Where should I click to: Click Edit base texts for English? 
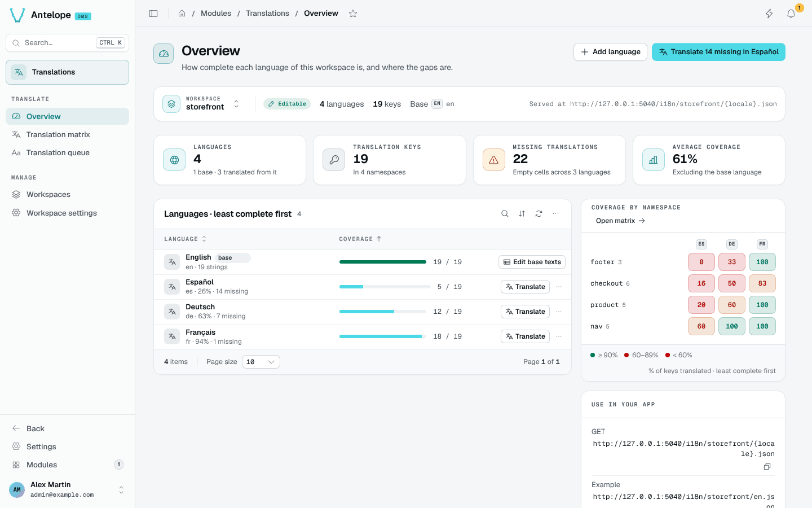pyautogui.click(x=532, y=262)
